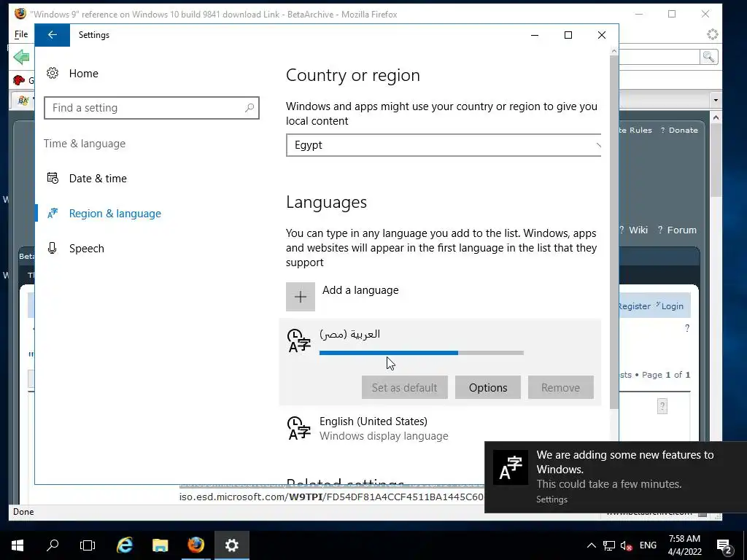Click the Add a language label
747x560 pixels.
coord(360,290)
